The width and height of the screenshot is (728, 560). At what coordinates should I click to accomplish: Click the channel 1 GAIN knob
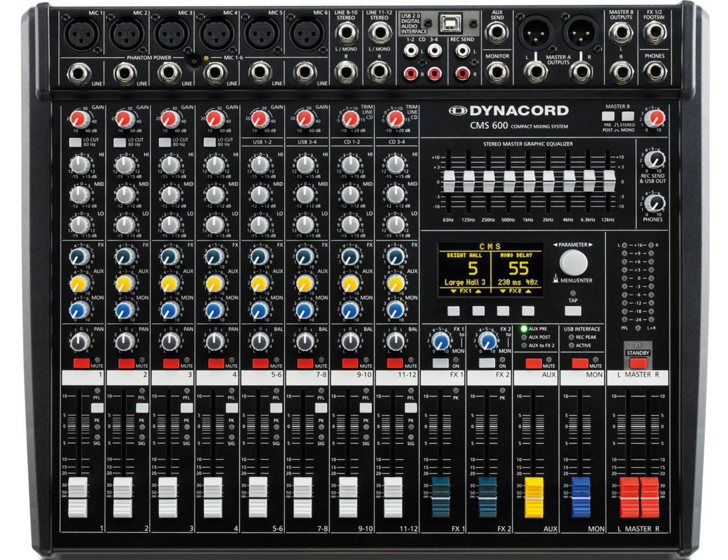[81, 120]
